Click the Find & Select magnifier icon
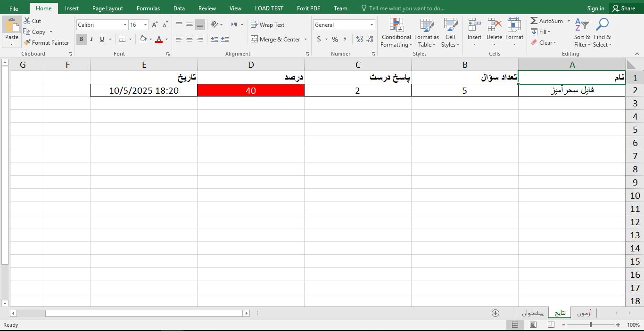Screen dimensions: 644x331 [602, 25]
